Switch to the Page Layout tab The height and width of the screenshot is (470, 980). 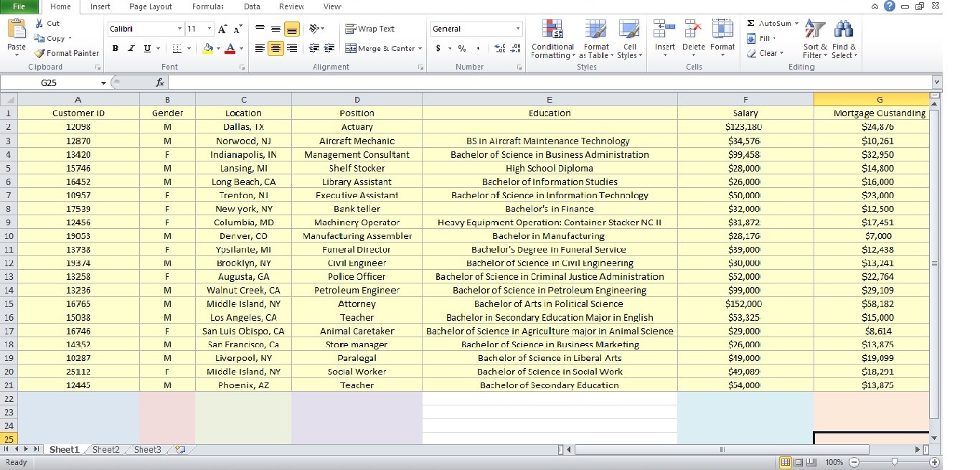[151, 6]
